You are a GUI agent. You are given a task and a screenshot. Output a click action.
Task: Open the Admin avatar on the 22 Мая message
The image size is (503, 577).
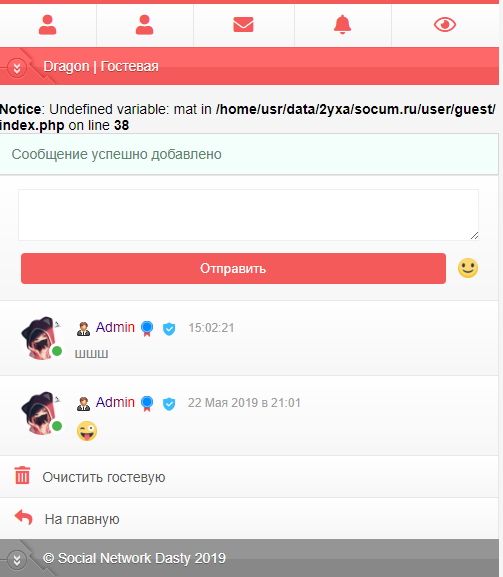click(x=42, y=413)
